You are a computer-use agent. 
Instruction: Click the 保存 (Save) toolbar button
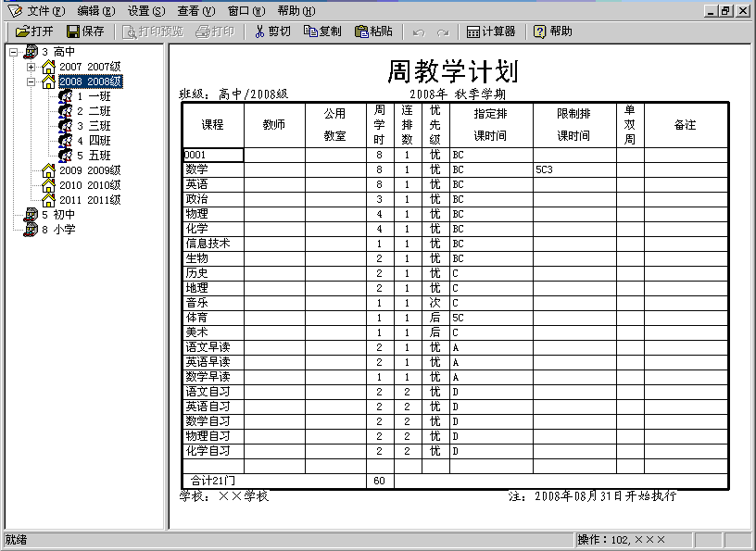85,31
